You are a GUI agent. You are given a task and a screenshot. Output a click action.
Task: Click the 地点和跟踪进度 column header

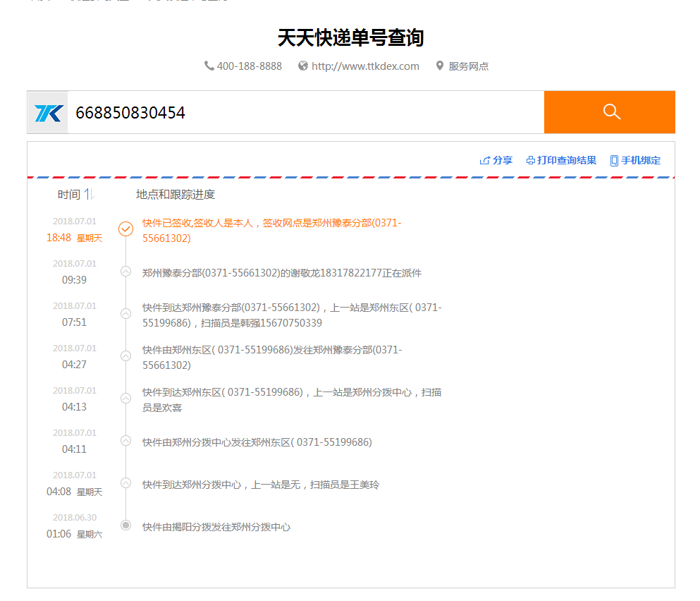(176, 195)
